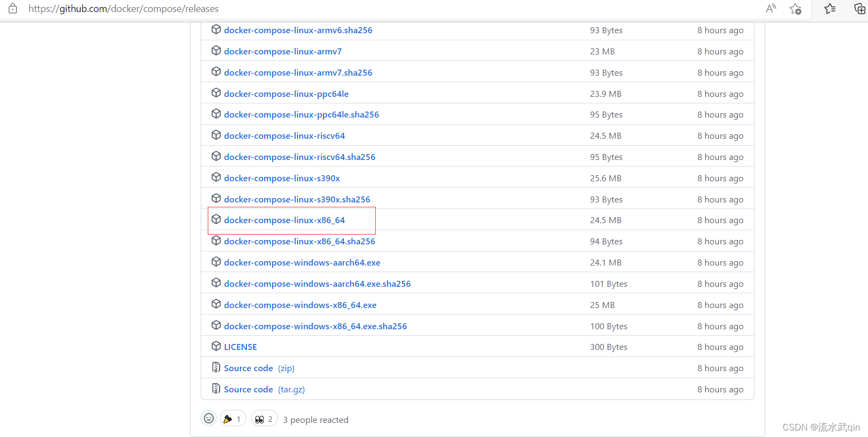
Task: Click the lock icon in the address bar
Action: pos(13,9)
